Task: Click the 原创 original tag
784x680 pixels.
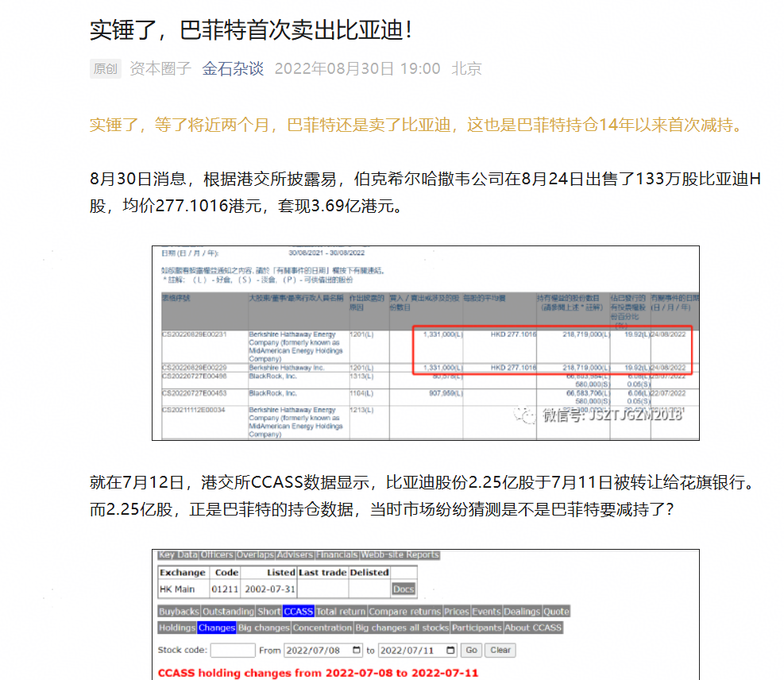Action: (x=106, y=68)
